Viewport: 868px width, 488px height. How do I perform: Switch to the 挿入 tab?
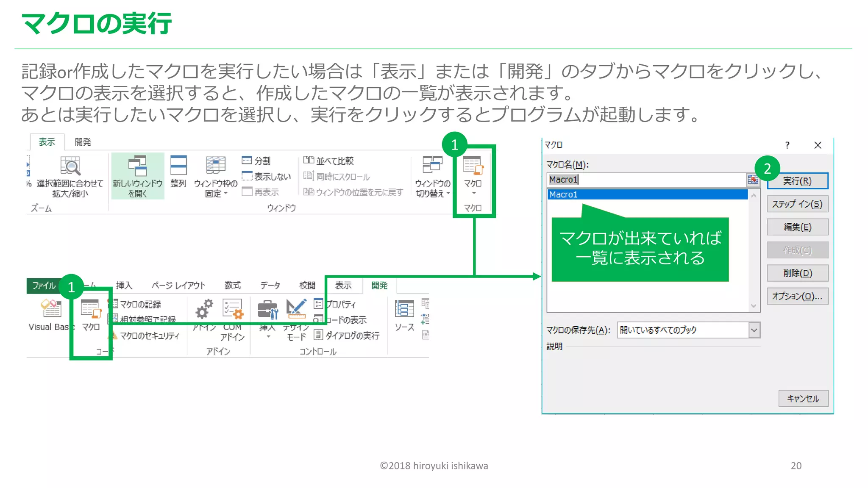point(124,286)
